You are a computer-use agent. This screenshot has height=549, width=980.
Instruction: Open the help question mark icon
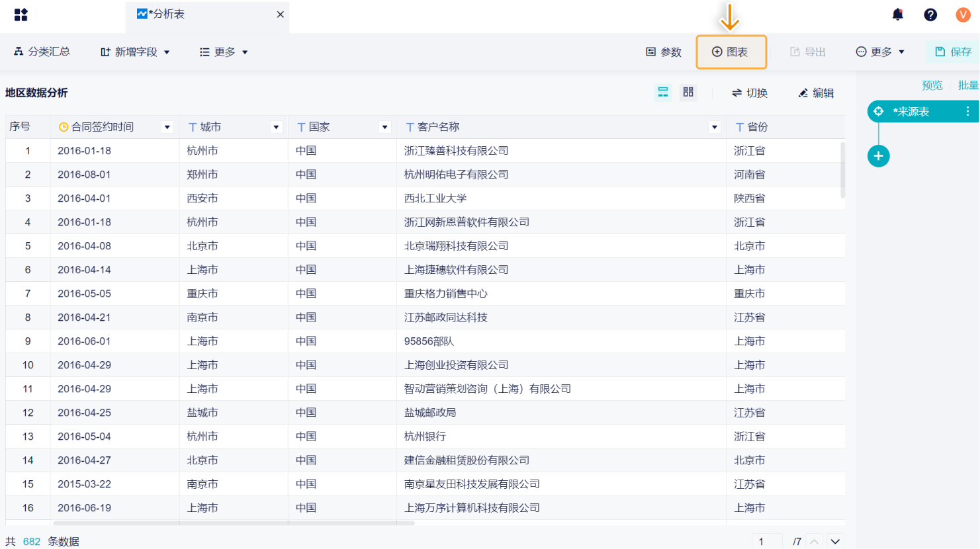[930, 15]
